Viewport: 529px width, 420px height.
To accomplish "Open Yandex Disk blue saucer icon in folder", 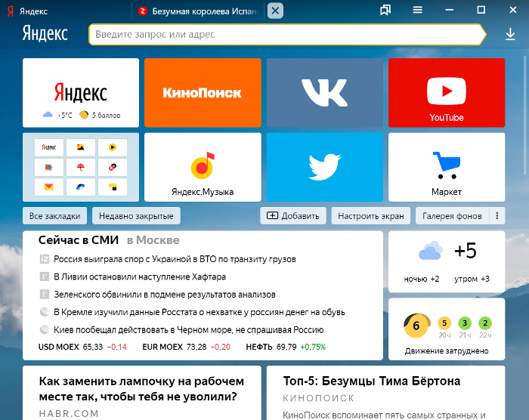I will pos(81,187).
